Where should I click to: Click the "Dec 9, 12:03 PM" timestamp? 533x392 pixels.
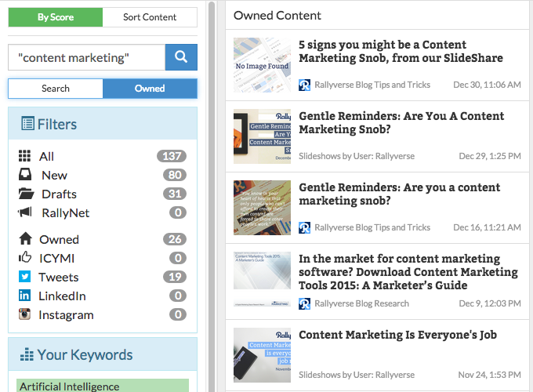point(490,303)
